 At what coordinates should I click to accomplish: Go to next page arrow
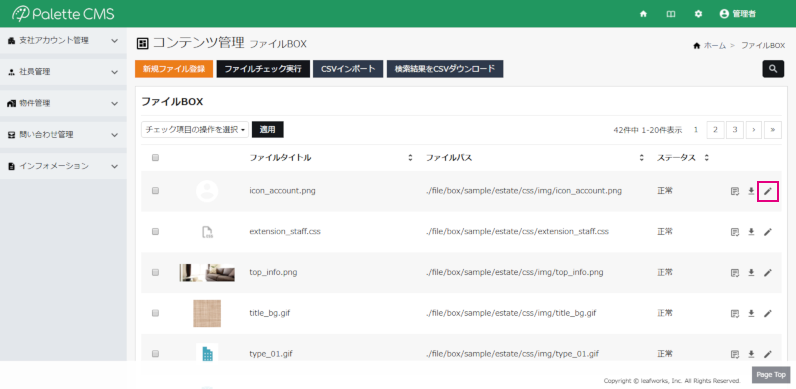tap(754, 130)
